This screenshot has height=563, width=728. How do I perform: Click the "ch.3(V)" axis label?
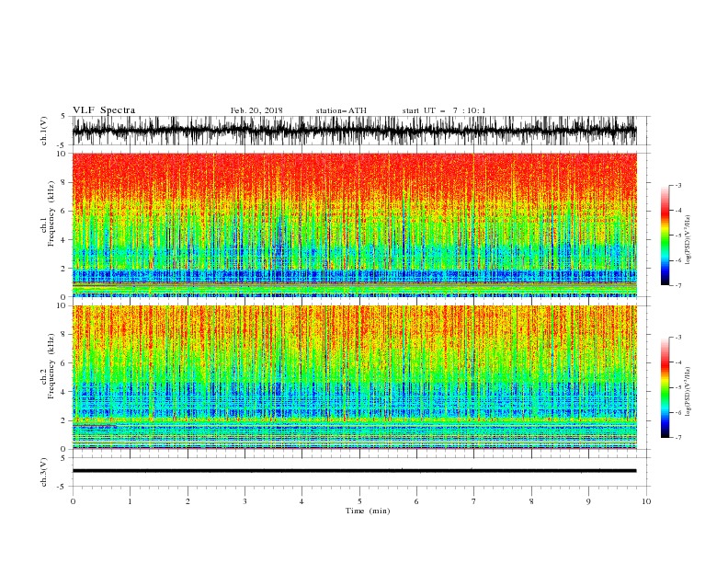(x=44, y=472)
